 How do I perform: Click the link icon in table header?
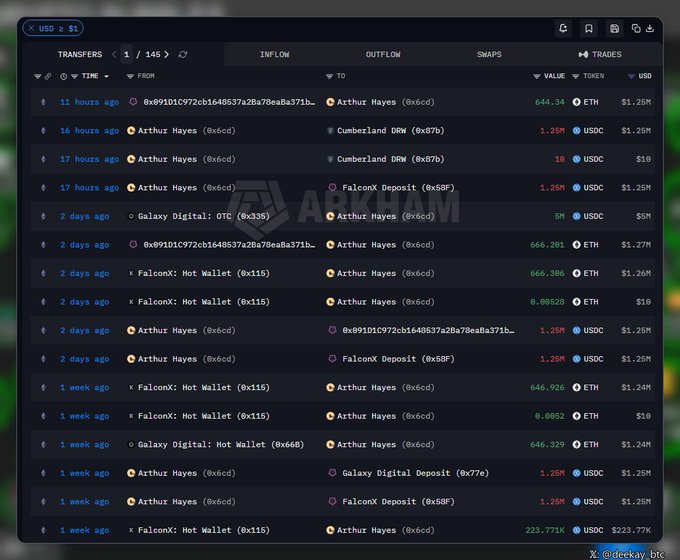point(48,76)
